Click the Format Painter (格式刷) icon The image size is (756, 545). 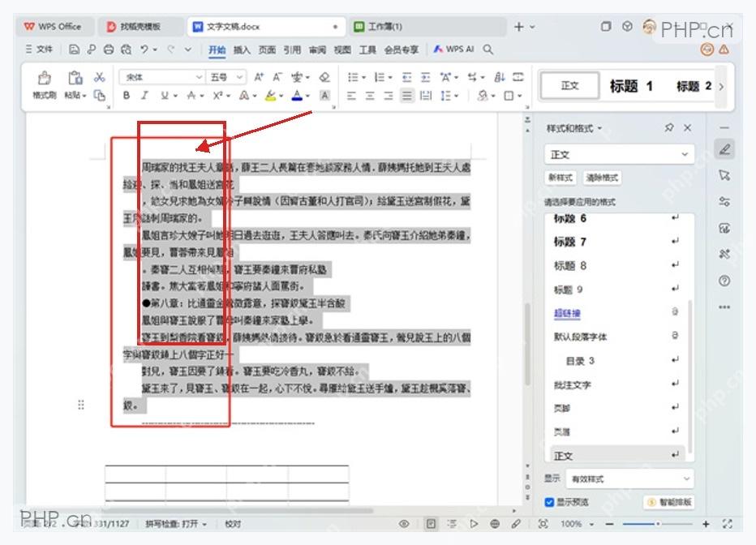45,78
